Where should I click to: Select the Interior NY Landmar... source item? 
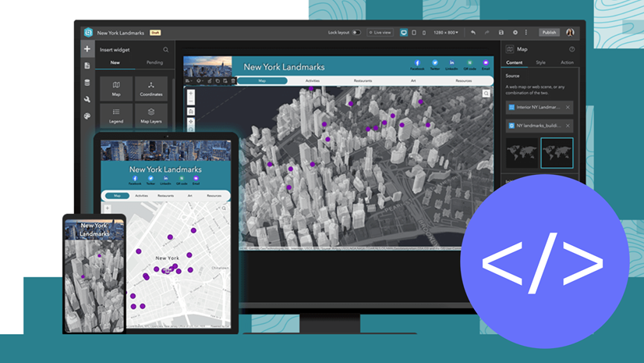click(x=540, y=107)
